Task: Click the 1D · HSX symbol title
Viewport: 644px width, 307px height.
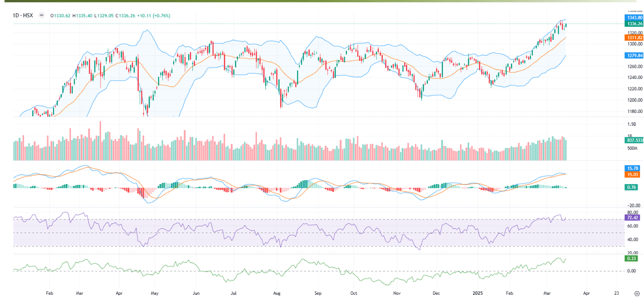Action: pyautogui.click(x=23, y=16)
